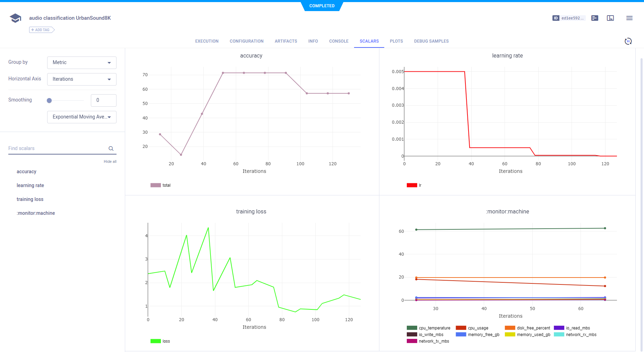Click the ID badge icon
Screen dimensions: 644x352
coord(556,18)
